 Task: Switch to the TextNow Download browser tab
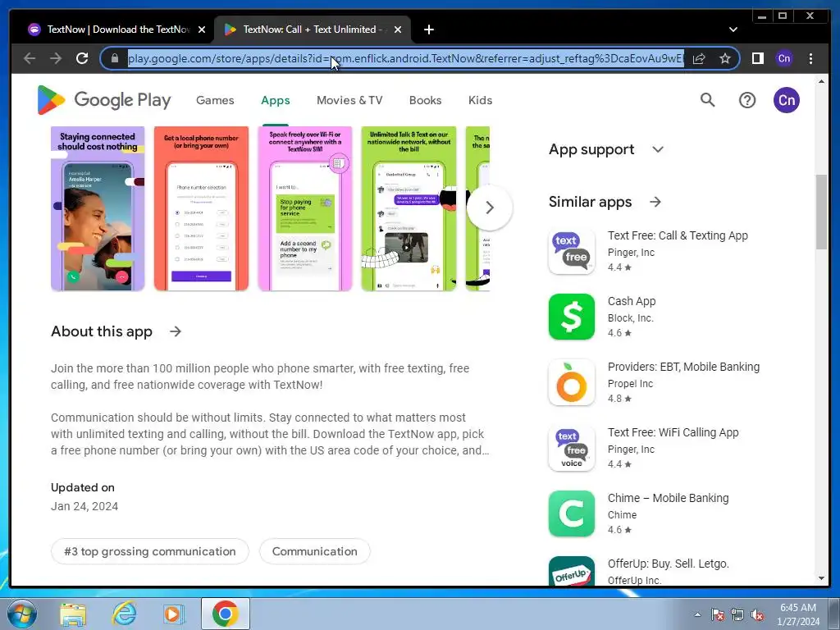click(x=118, y=30)
